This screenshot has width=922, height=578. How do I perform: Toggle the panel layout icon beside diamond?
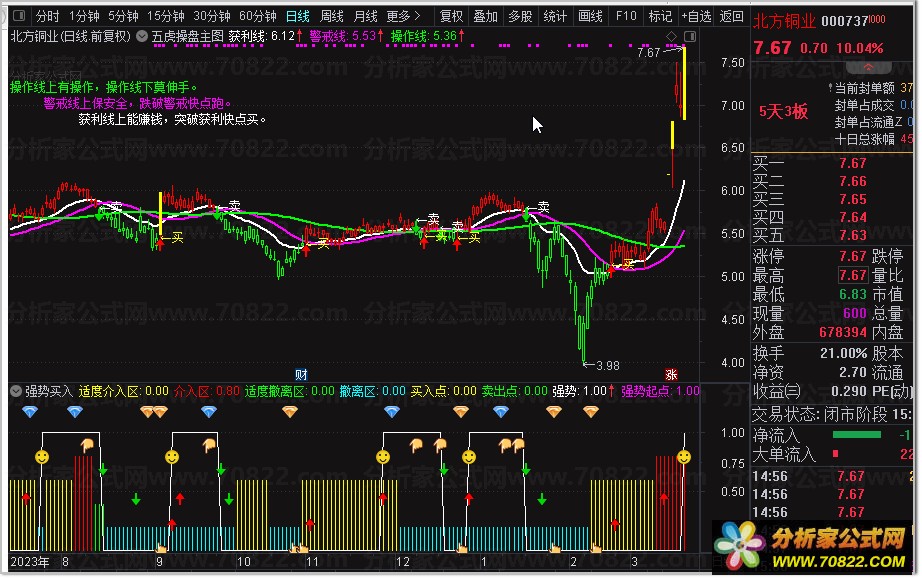pos(690,36)
